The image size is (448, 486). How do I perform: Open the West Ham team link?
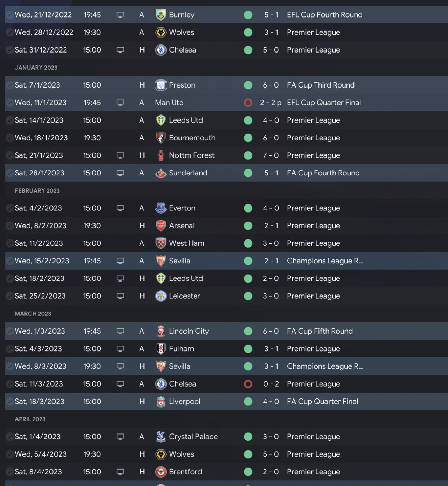[187, 243]
